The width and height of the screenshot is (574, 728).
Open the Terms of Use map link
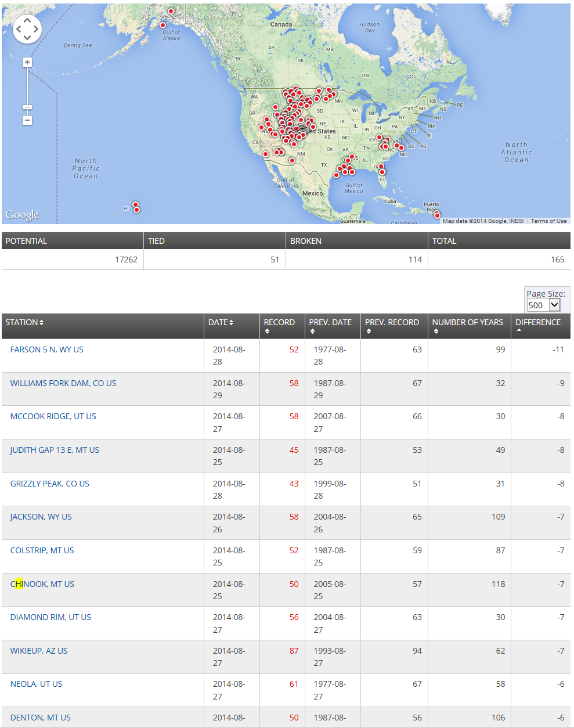[x=548, y=221]
